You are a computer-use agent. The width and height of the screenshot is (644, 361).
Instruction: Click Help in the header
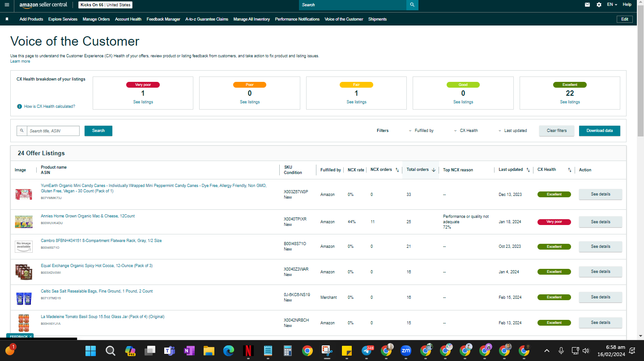[627, 4]
